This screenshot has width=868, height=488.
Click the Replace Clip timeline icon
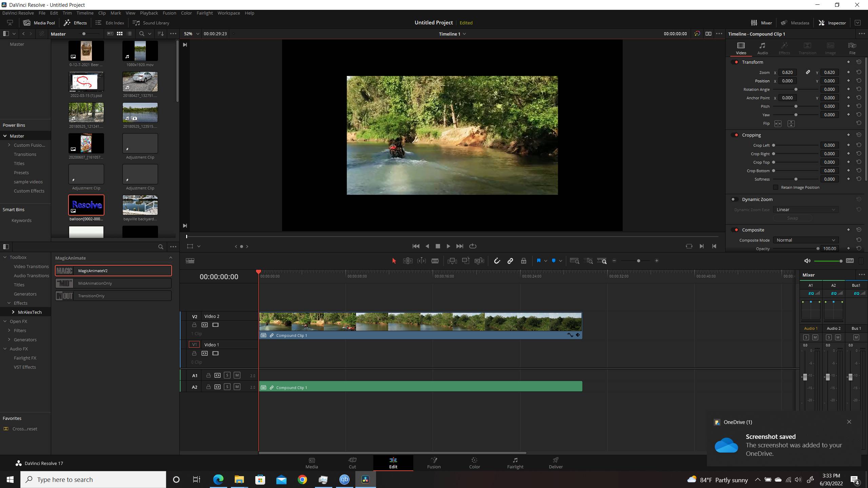pyautogui.click(x=479, y=261)
